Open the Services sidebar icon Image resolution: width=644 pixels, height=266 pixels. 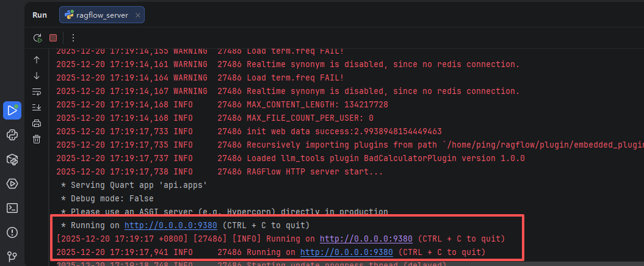point(12,184)
